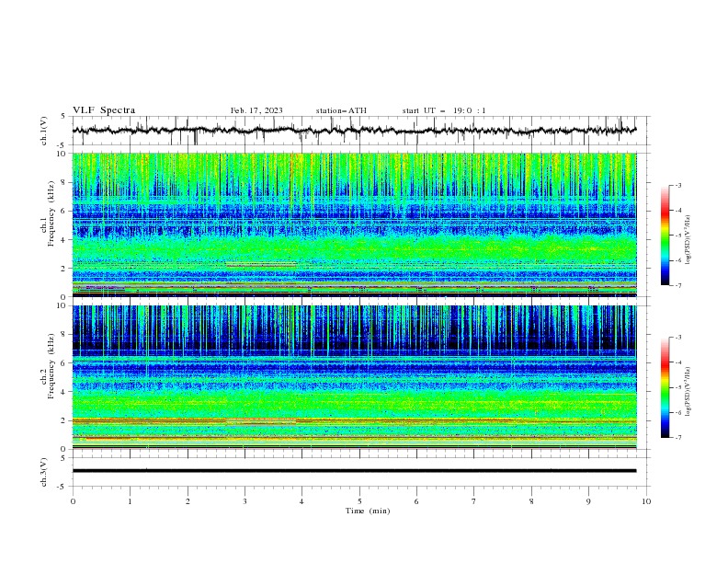Viewport: 728px width, 563px height.
Task: Click time axis tick label 3
Action: point(245,501)
